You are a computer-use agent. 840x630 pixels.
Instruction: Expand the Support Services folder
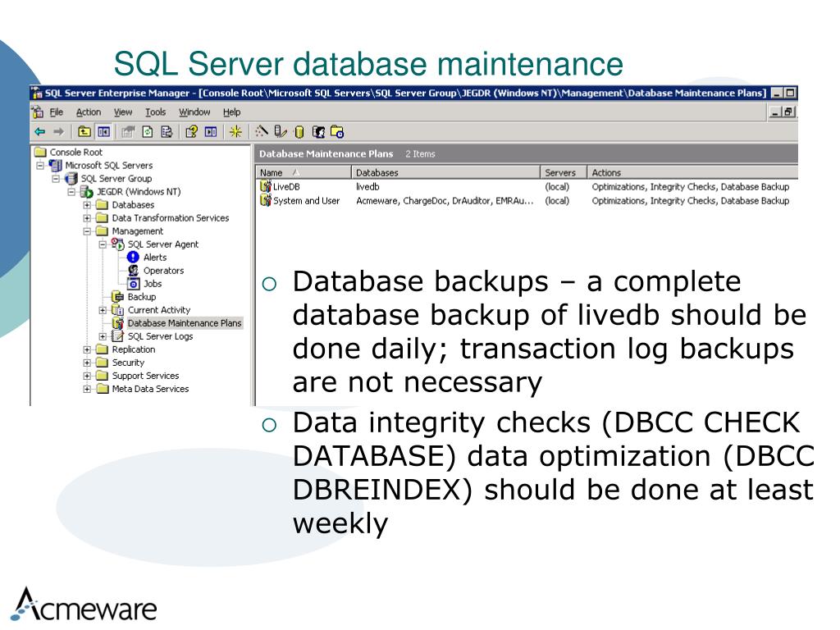tap(87, 376)
